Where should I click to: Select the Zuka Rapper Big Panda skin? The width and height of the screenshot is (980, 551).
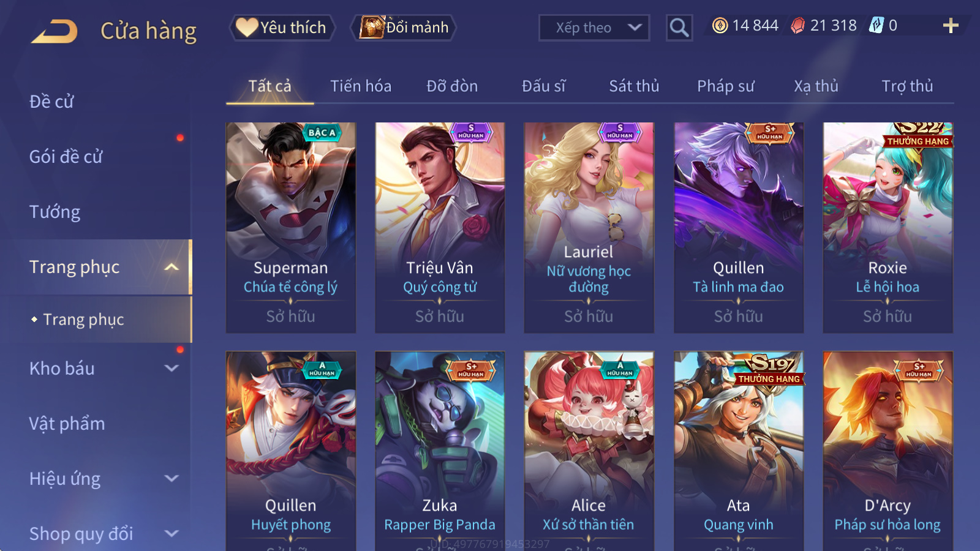440,451
